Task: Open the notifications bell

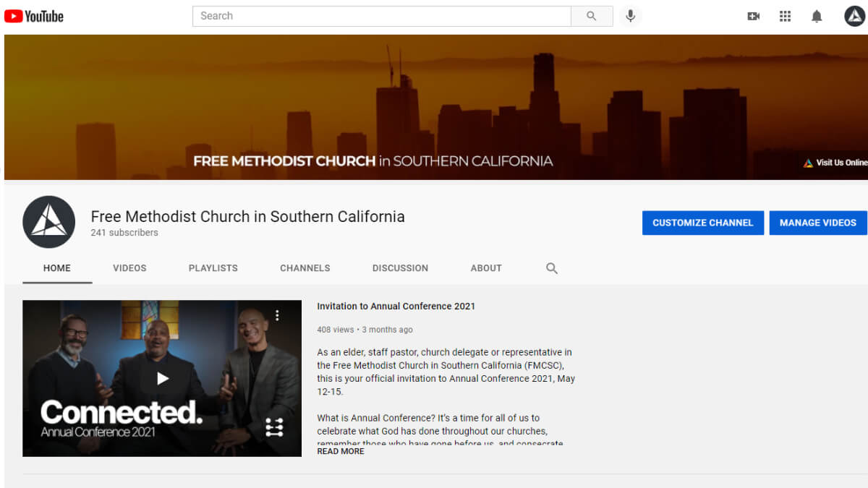Action: [x=817, y=16]
